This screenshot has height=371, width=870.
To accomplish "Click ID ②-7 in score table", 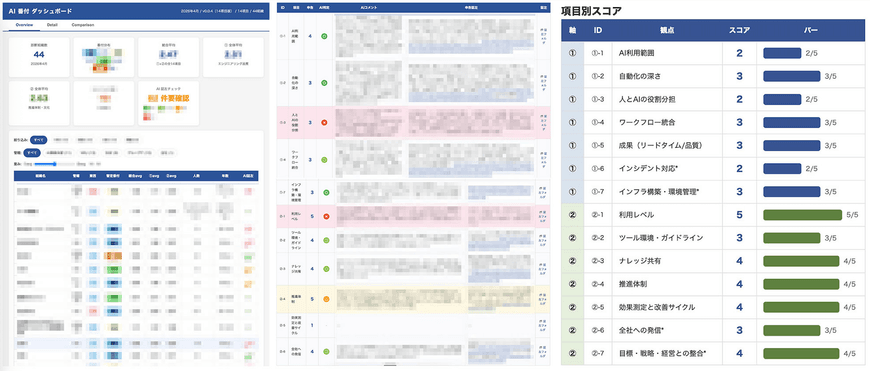I will 598,353.
